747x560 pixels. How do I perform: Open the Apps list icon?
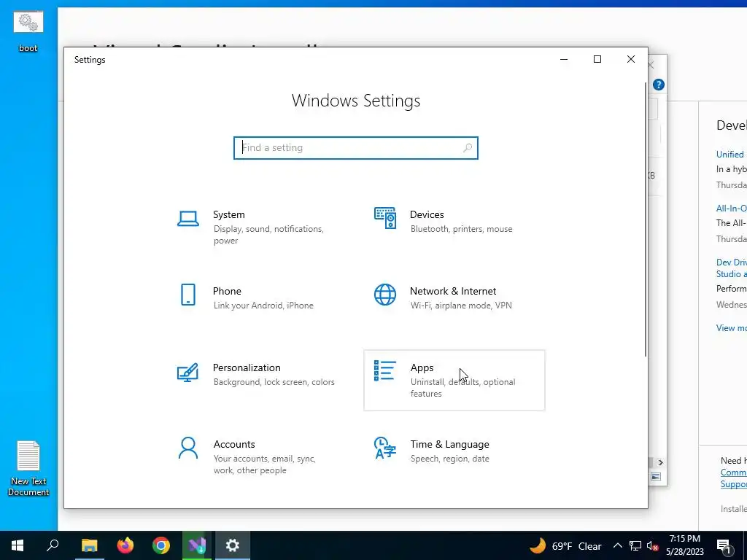(x=385, y=370)
